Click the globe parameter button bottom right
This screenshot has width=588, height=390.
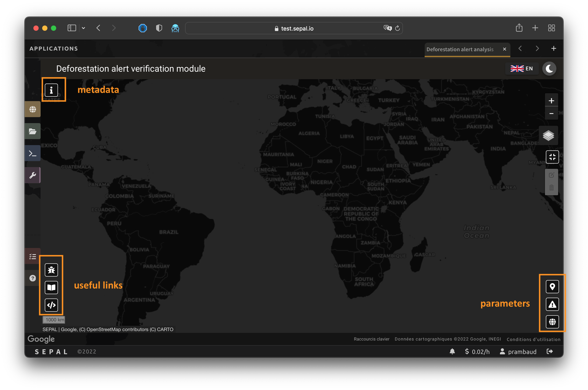(x=552, y=322)
